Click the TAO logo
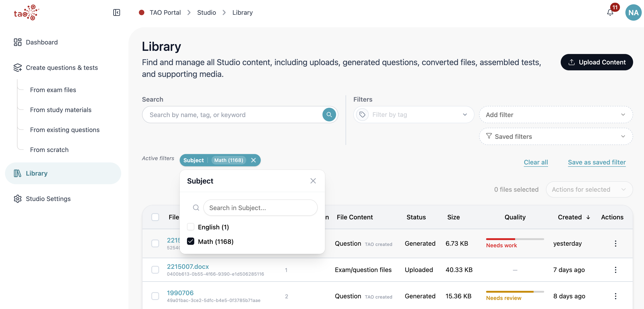This screenshot has height=309, width=644. pos(27,12)
